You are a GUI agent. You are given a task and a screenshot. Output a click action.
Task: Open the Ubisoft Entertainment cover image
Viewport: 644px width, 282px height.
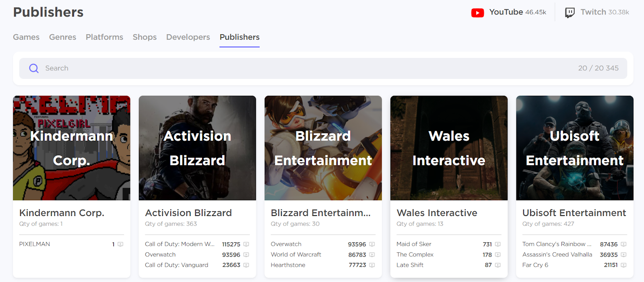(x=575, y=148)
